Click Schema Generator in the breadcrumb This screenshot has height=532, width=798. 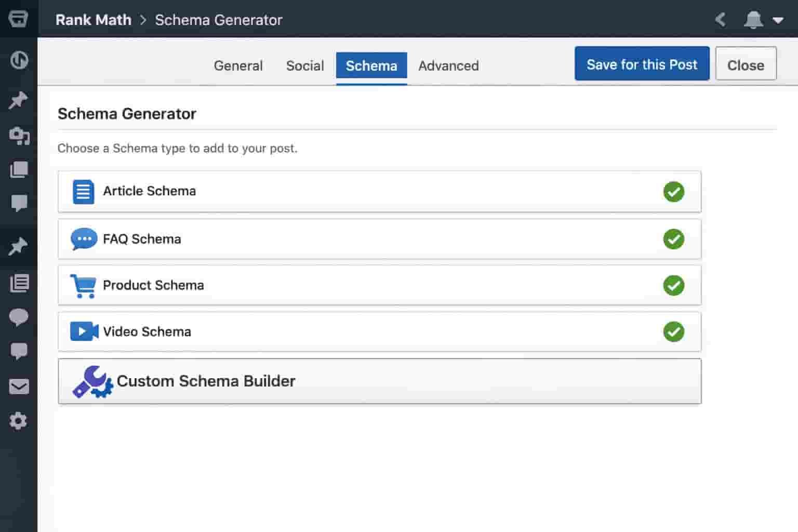pos(219,20)
